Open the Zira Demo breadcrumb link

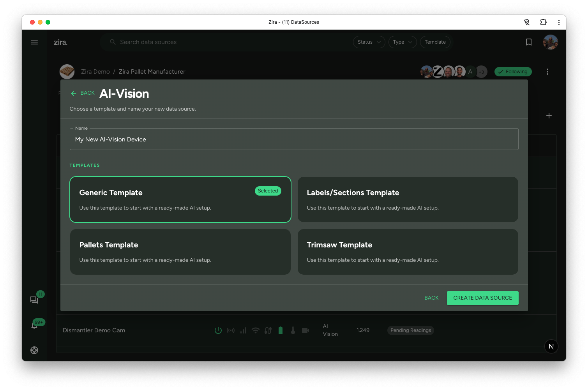click(x=95, y=72)
